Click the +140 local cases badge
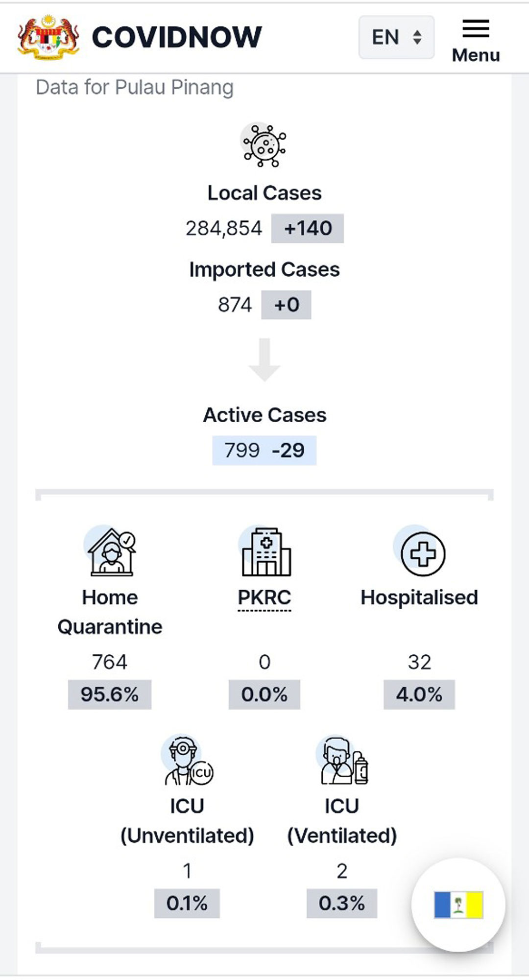 [308, 228]
